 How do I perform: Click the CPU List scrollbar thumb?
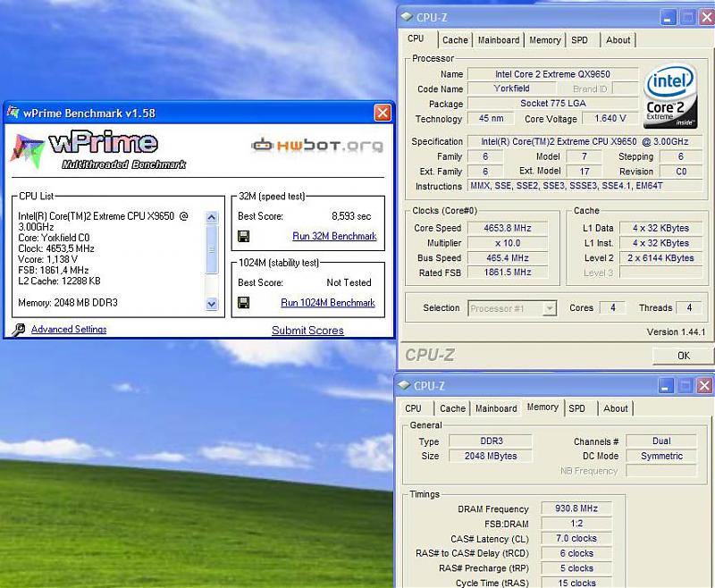point(212,249)
